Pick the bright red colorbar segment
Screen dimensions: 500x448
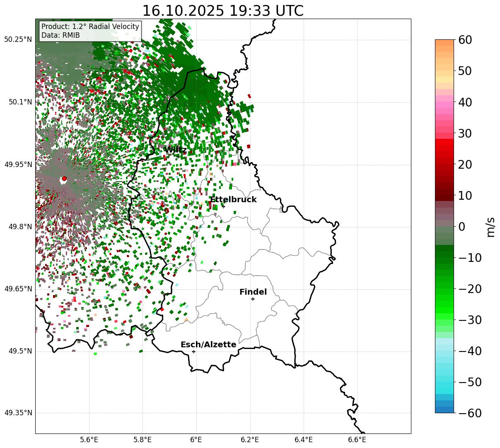point(444,142)
